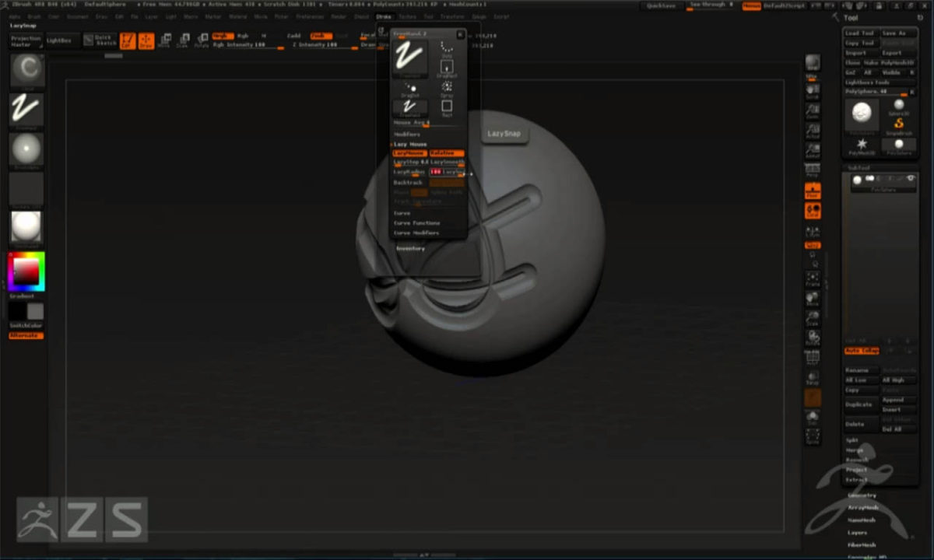Image resolution: width=934 pixels, height=560 pixels.
Task: Select the FreeHand stroke type
Action: coord(410,107)
